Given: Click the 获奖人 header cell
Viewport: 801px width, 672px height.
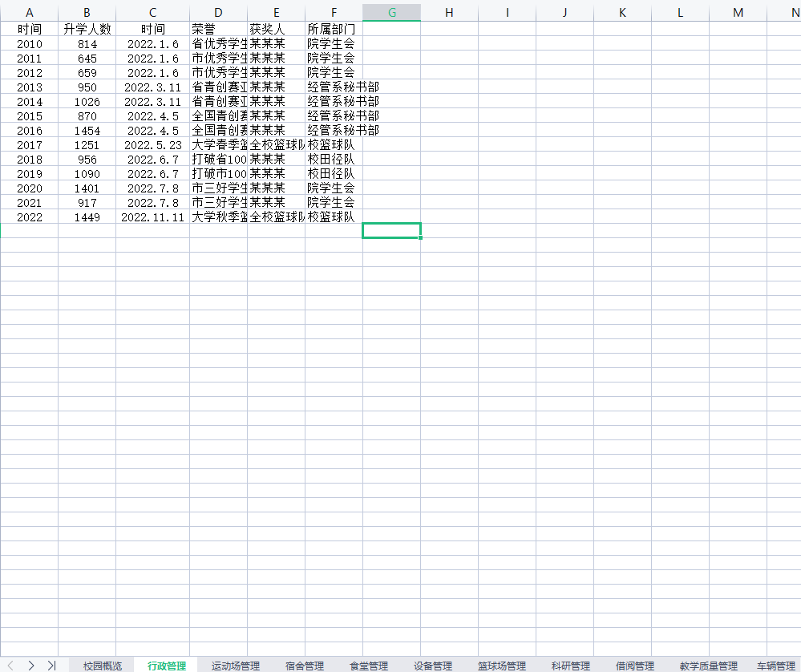Looking at the screenshot, I should (276, 29).
